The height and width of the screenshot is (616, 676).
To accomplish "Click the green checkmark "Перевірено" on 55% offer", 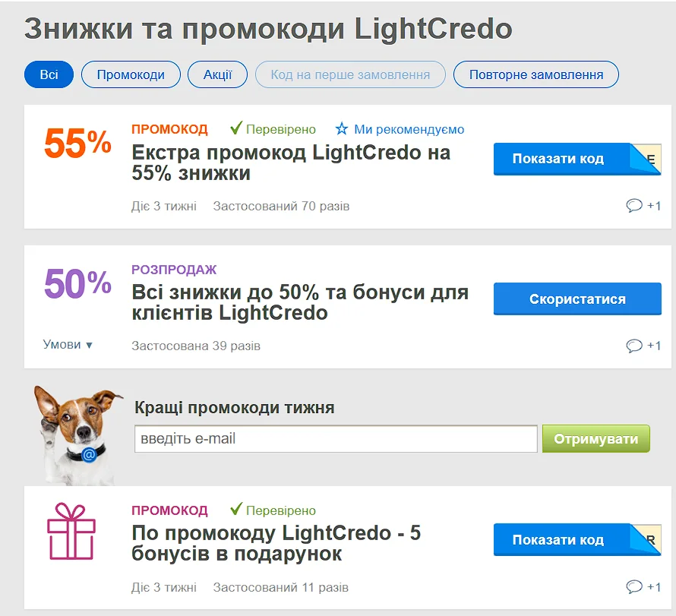I will [x=238, y=128].
